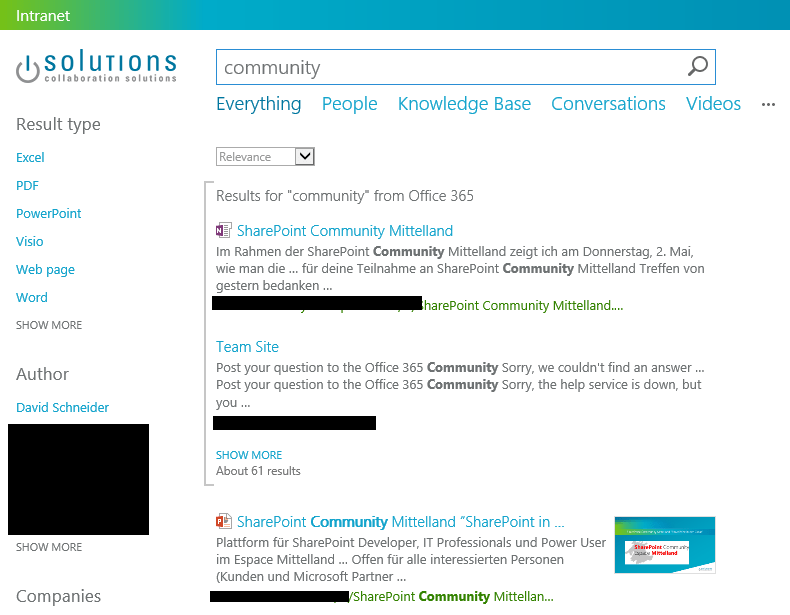Filter results by PowerPoint type

tap(49, 213)
